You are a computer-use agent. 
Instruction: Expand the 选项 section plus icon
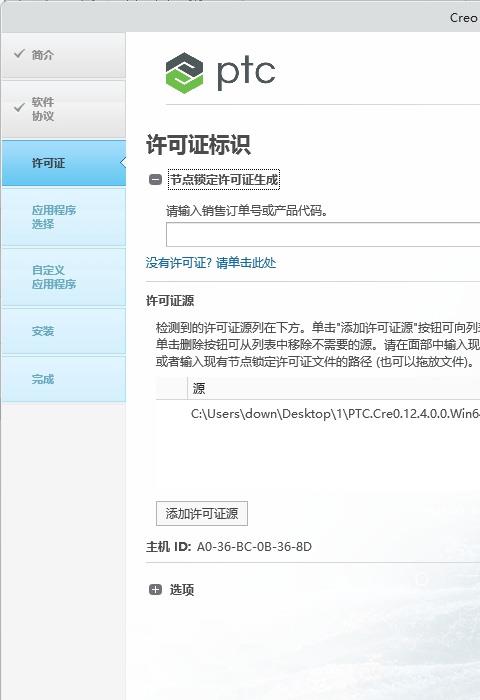click(155, 590)
